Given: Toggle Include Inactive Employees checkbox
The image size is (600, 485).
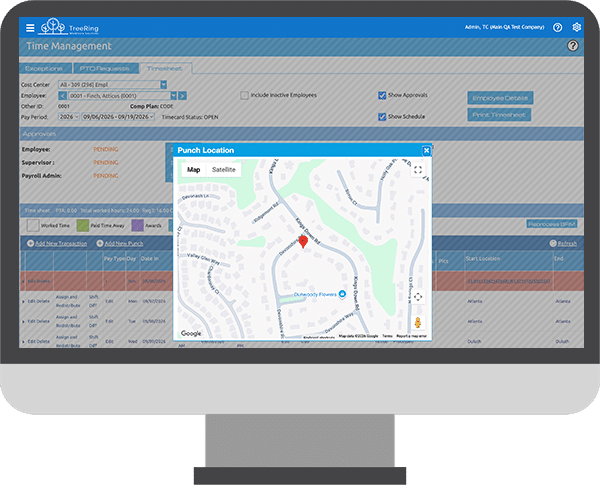Looking at the screenshot, I should [x=244, y=95].
